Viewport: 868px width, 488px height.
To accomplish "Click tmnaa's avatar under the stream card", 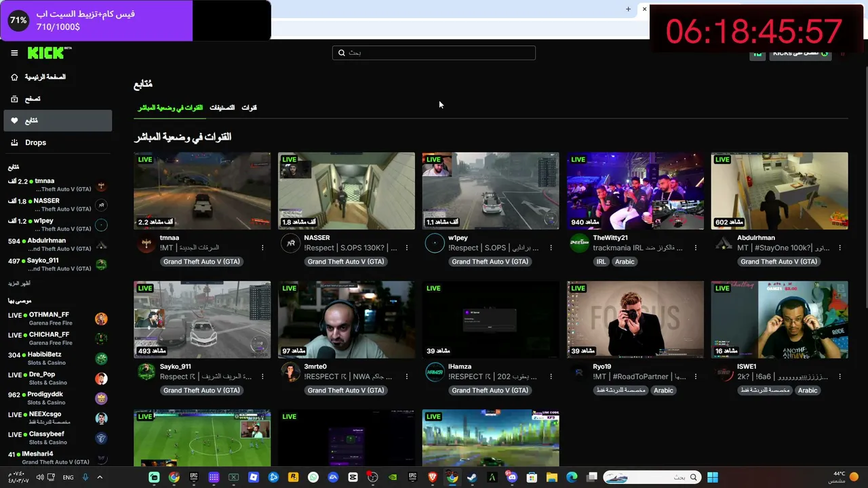I will [x=146, y=243].
